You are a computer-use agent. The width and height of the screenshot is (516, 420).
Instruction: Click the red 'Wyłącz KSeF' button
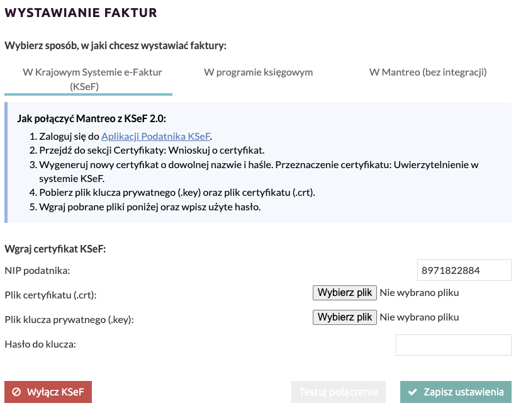tap(48, 392)
